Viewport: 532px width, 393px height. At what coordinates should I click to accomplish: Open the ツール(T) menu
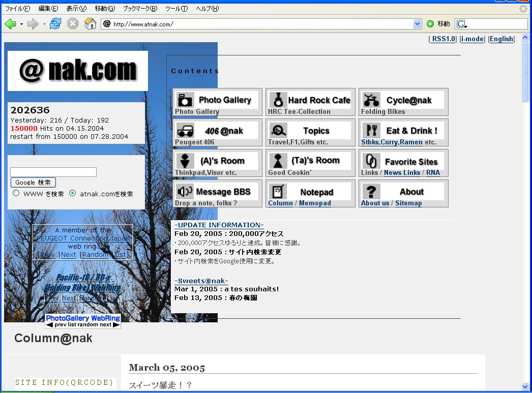pos(177,9)
